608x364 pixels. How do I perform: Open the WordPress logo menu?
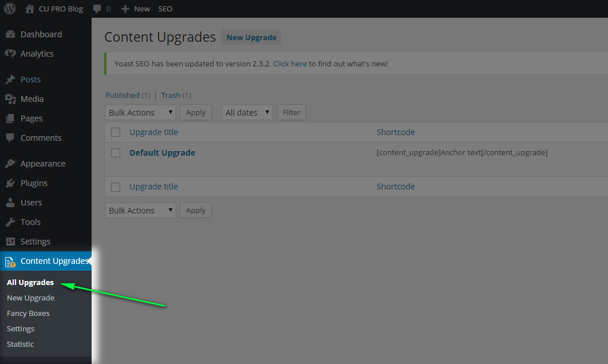(10, 9)
